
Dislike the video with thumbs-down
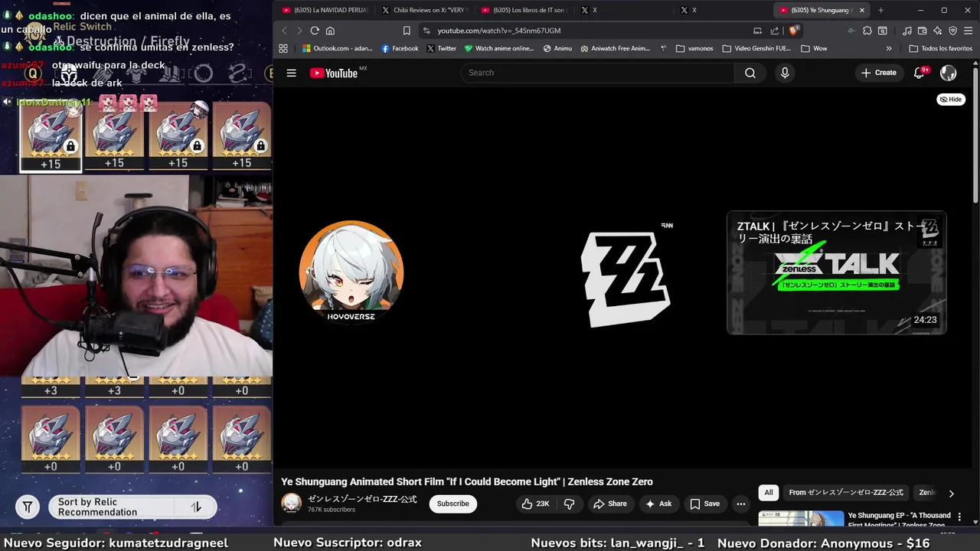click(x=569, y=504)
